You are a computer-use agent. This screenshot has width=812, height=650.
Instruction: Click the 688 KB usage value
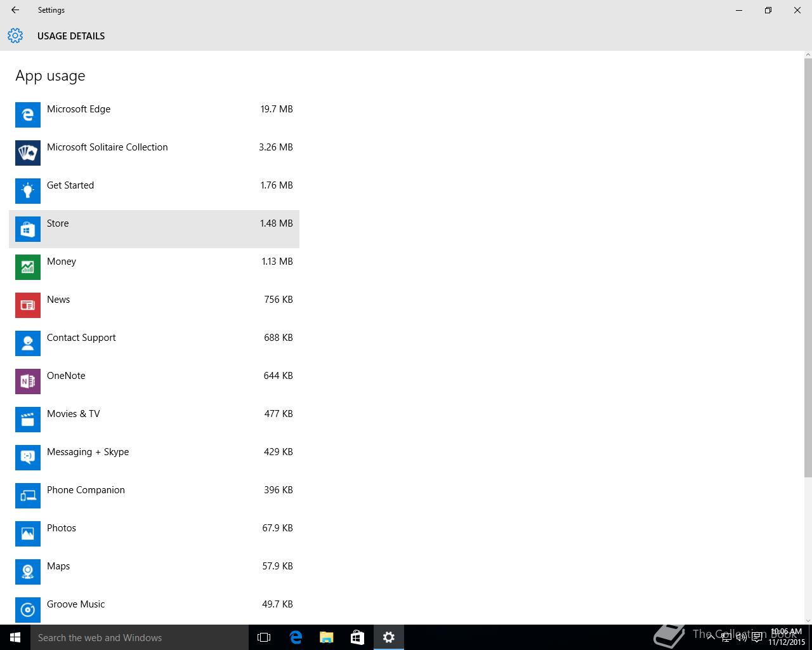tap(278, 338)
